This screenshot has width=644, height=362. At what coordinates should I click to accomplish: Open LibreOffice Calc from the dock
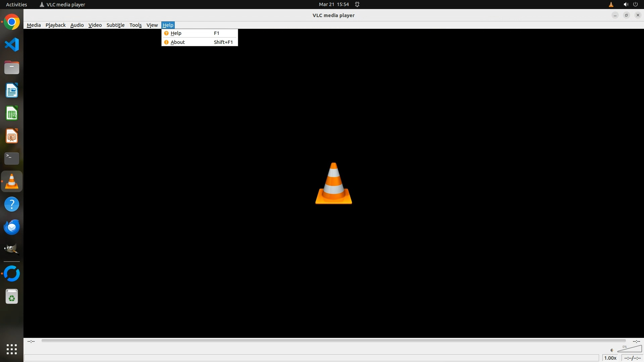click(x=12, y=113)
